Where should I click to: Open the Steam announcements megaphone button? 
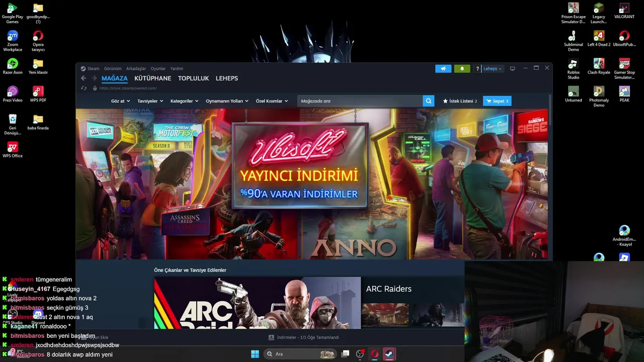pyautogui.click(x=443, y=68)
